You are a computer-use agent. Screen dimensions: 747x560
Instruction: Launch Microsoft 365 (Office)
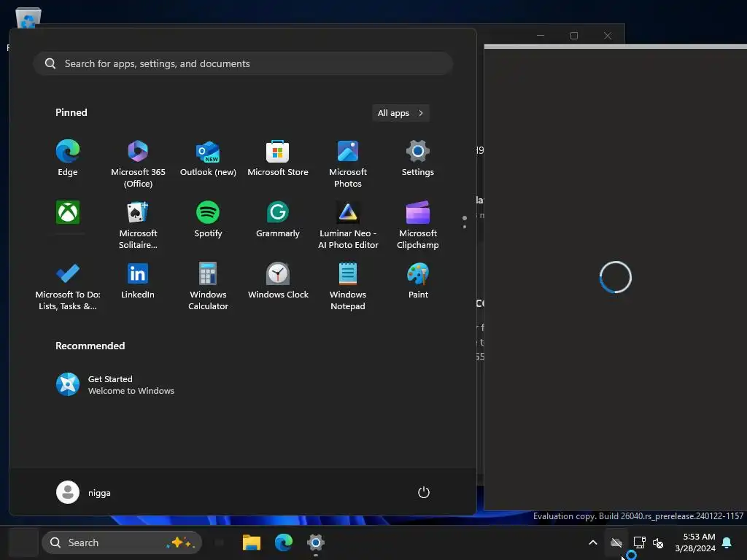coord(138,164)
